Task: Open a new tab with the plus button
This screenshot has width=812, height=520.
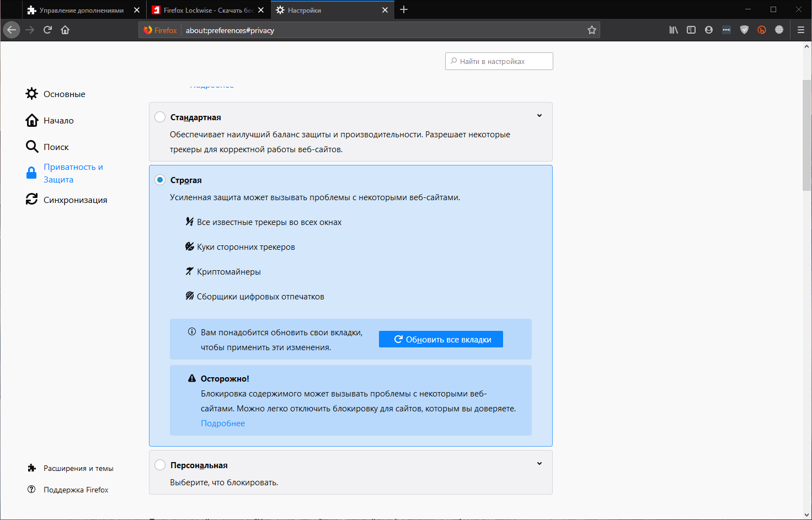Action: click(404, 9)
